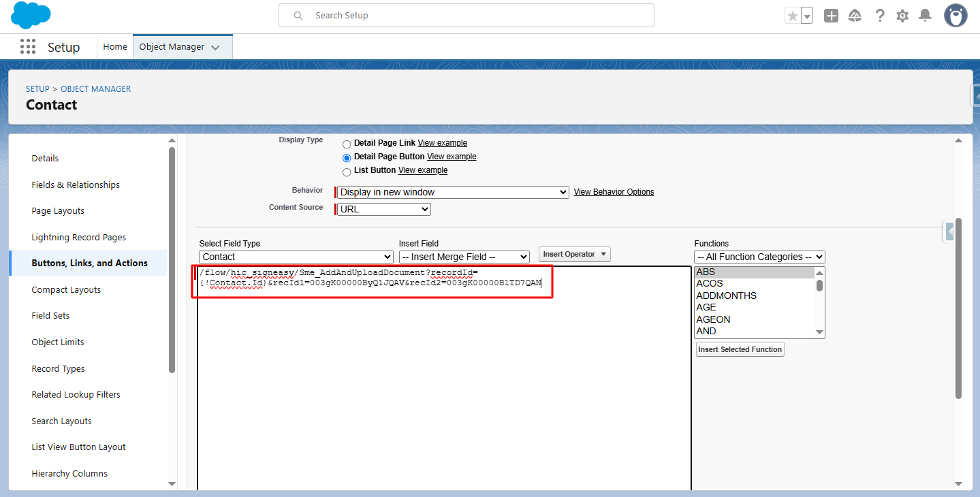Select the Detail Page Button radio option
This screenshot has width=980, height=497.
pyautogui.click(x=347, y=157)
